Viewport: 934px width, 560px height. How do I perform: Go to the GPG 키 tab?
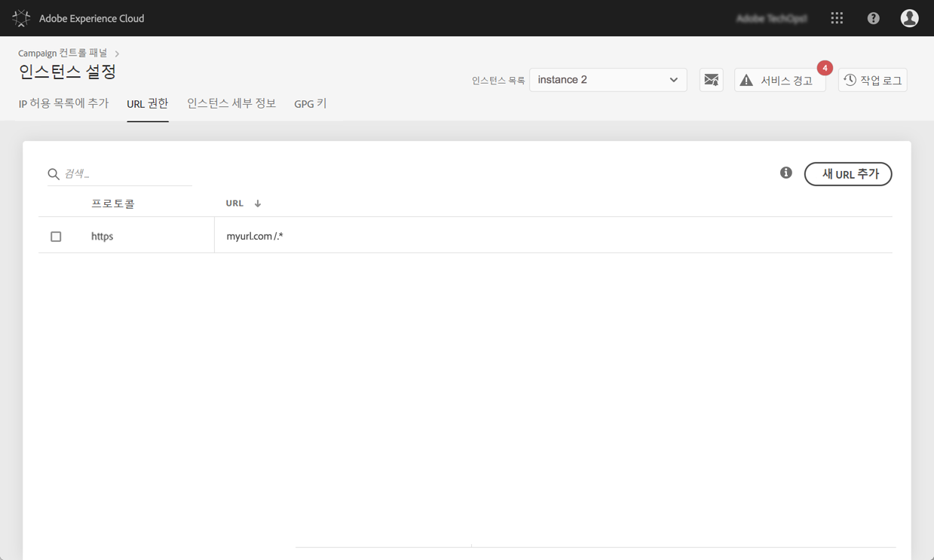click(x=310, y=103)
